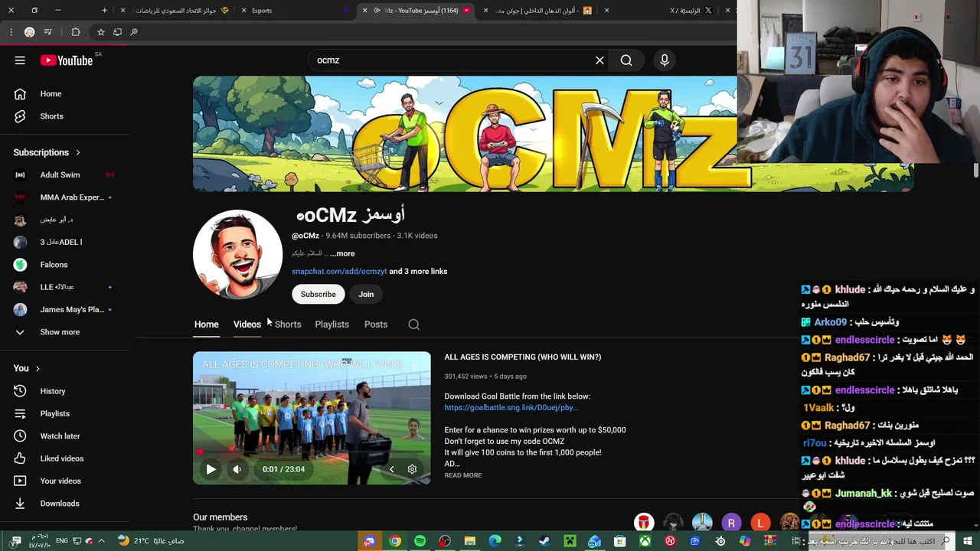Switch to channel Videos tab
Viewport: 980px width, 551px height.
(247, 324)
